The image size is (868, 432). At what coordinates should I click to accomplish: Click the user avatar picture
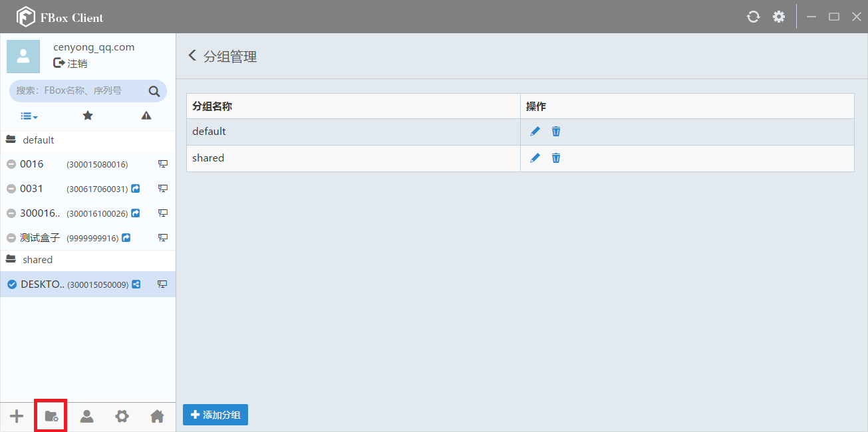[x=23, y=56]
